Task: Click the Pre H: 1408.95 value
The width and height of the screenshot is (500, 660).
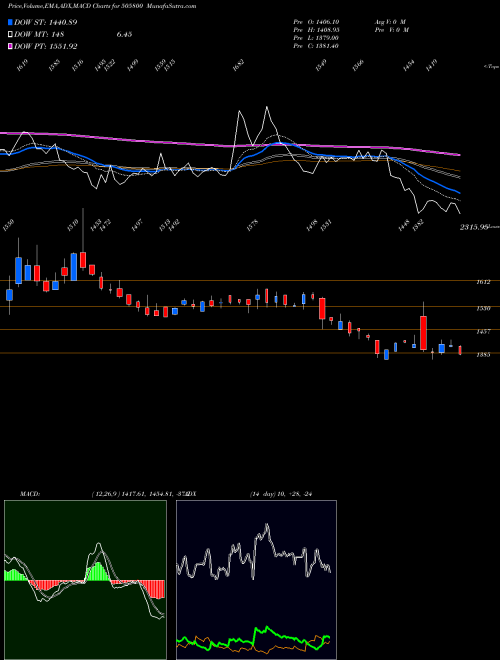Action: 316,30
